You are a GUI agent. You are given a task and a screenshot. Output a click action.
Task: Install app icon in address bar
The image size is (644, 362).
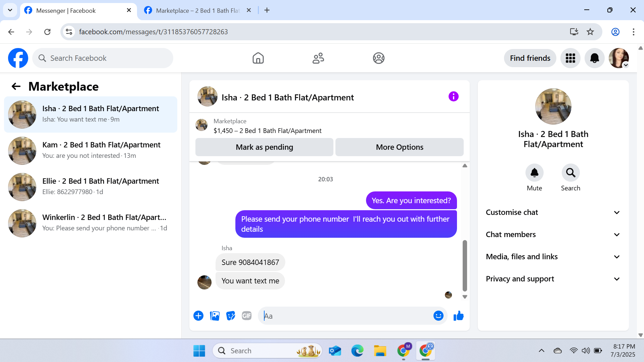tap(574, 32)
